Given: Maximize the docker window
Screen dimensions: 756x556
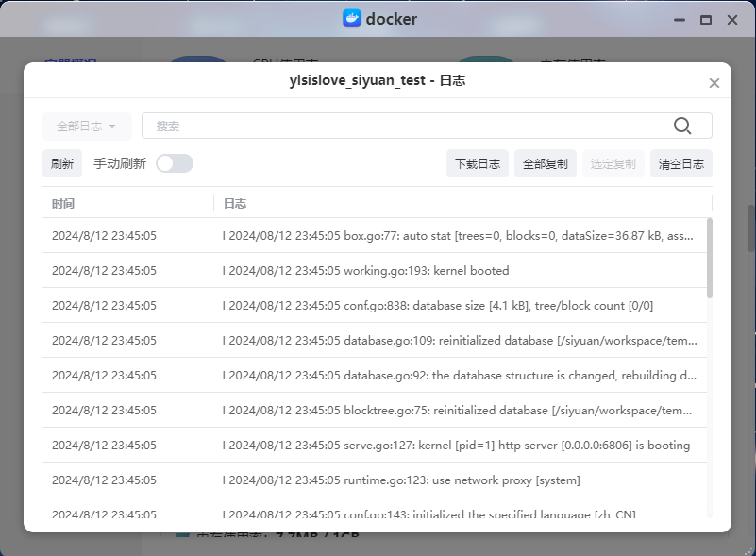Looking at the screenshot, I should click(x=705, y=19).
